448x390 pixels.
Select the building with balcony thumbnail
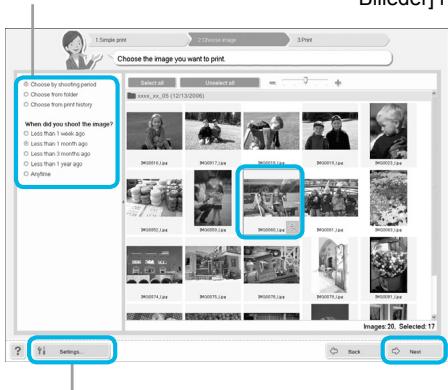point(271,265)
